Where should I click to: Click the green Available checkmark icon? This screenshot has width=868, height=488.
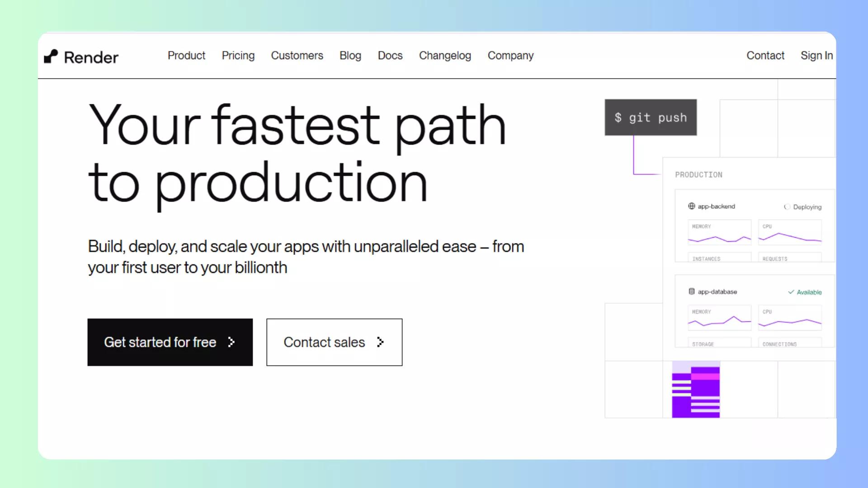click(791, 292)
